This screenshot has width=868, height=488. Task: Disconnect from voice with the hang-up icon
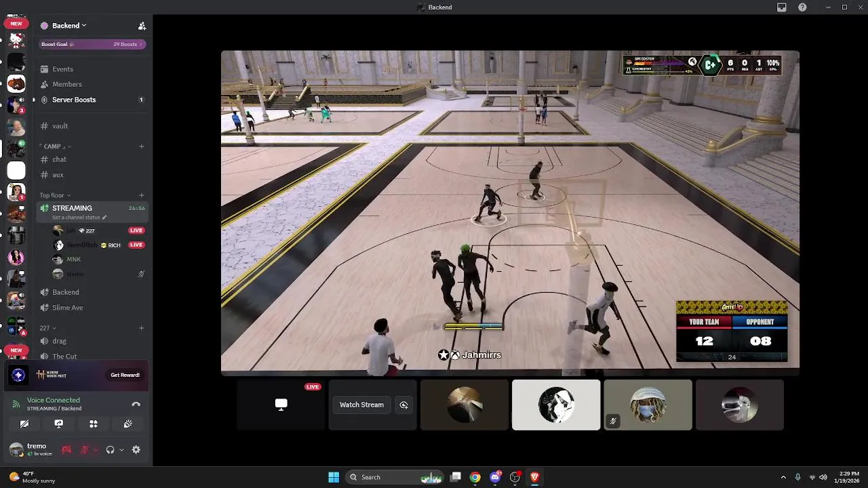[136, 404]
